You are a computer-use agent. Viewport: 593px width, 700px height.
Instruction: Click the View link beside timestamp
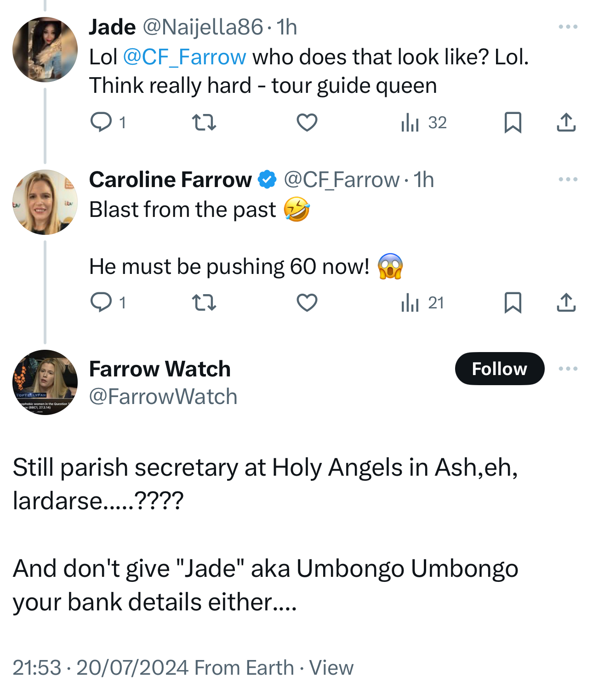click(331, 667)
